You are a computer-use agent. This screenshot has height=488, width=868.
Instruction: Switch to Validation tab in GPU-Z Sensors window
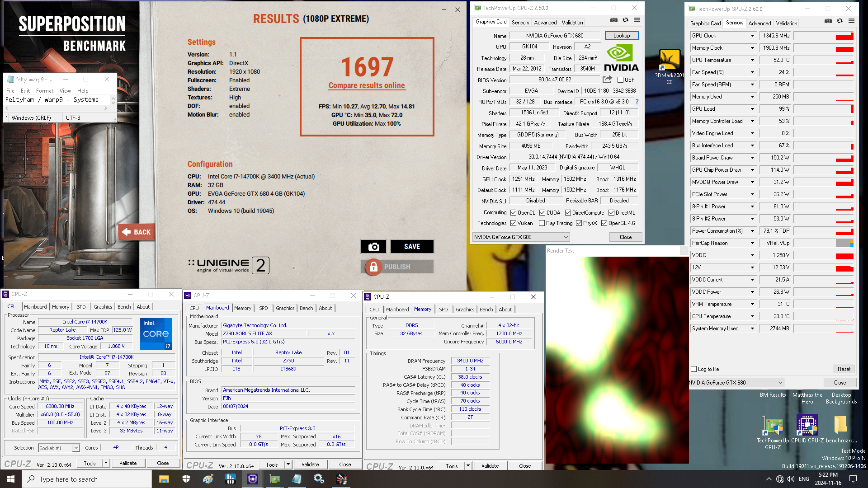click(x=787, y=23)
